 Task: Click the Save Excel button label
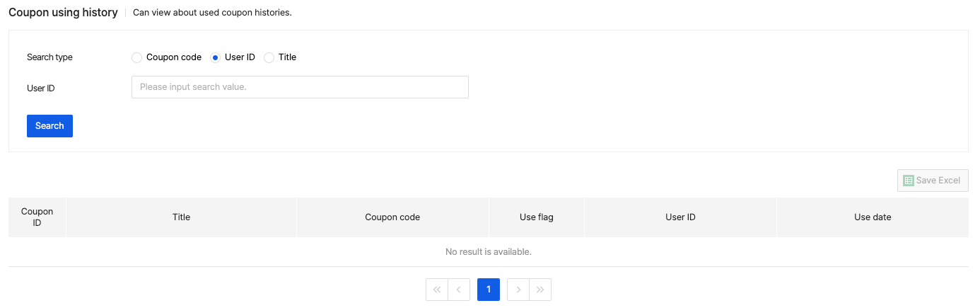(938, 181)
